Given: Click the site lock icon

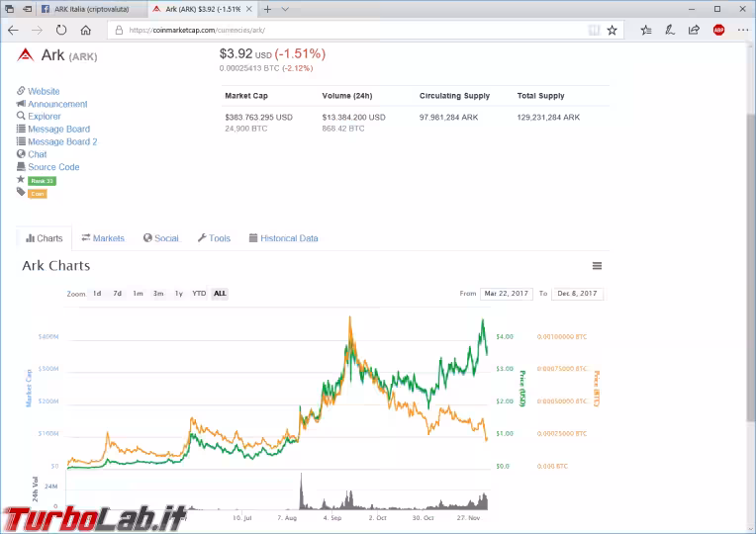Looking at the screenshot, I should (x=119, y=31).
